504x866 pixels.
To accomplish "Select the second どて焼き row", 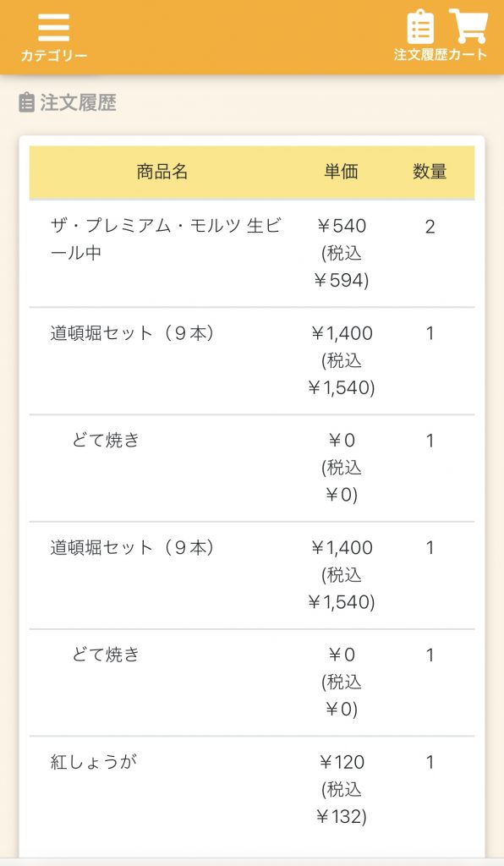I will tap(252, 682).
